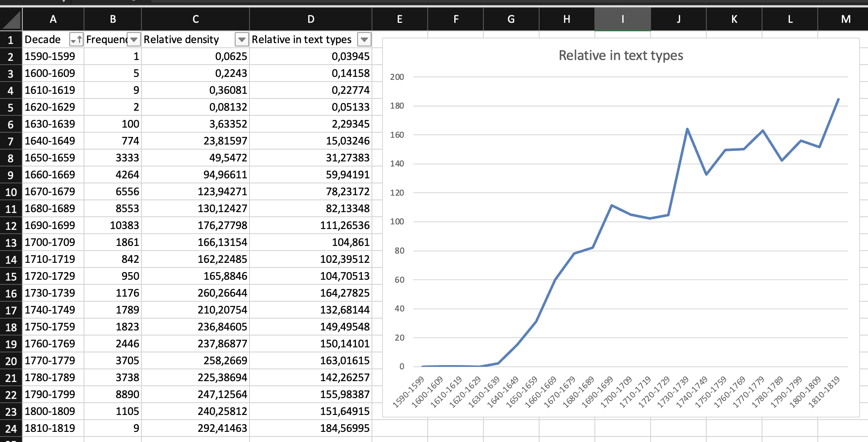Click the '100' vertical axis label

[397, 221]
